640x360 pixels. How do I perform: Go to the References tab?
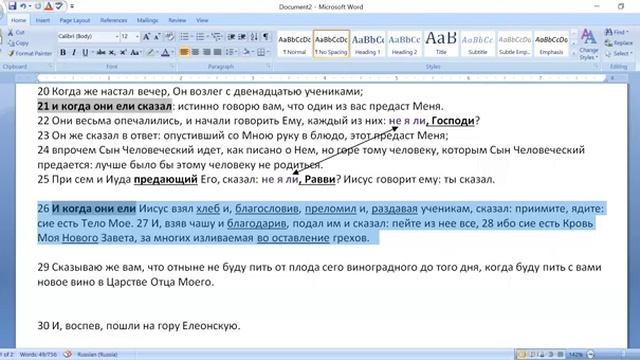113,20
